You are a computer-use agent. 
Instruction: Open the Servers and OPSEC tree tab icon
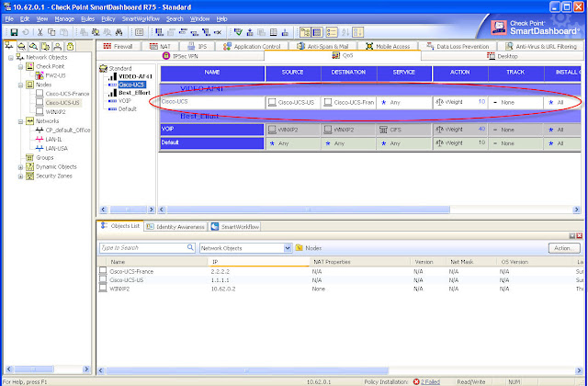pyautogui.click(x=45, y=46)
